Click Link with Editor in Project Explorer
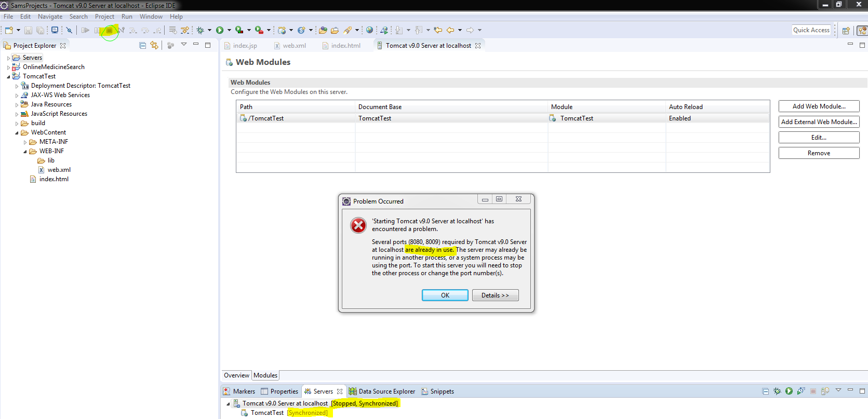This screenshot has height=419, width=868. pyautogui.click(x=154, y=46)
